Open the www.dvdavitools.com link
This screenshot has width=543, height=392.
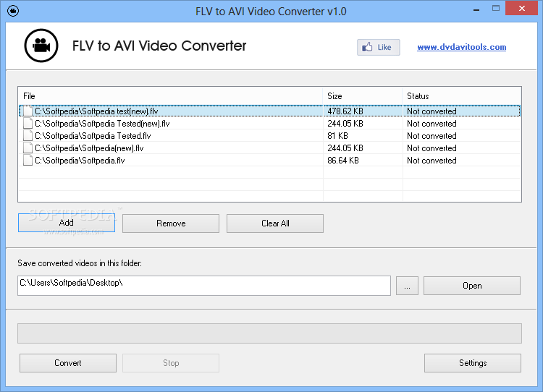(461, 47)
